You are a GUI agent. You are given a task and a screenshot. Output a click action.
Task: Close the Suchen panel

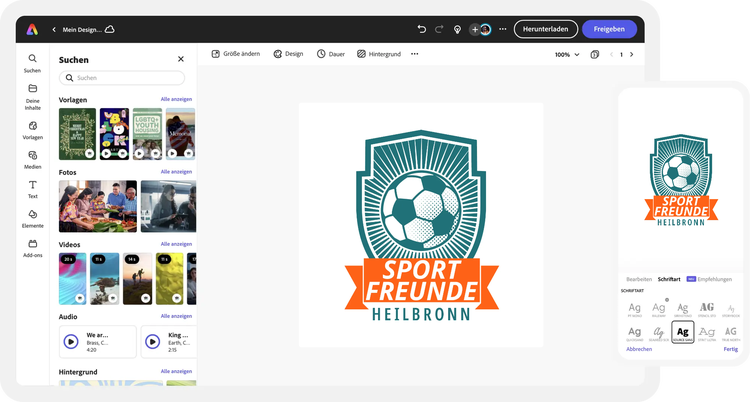point(181,59)
